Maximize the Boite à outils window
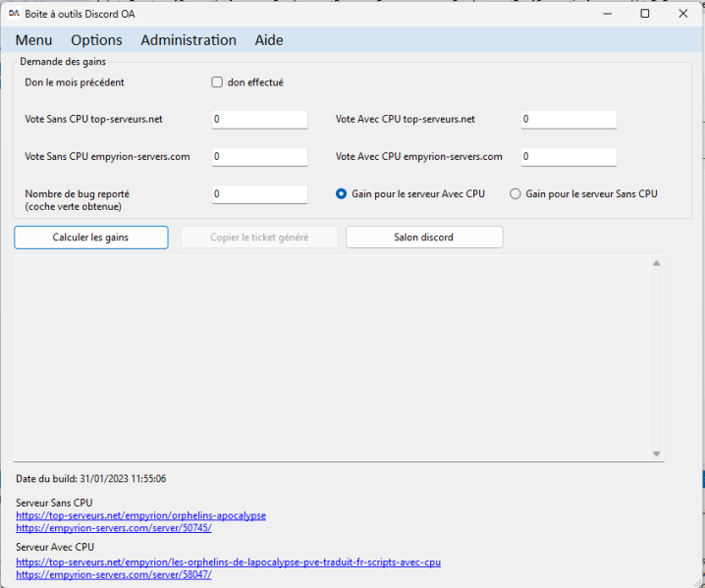The height and width of the screenshot is (588, 705). [x=645, y=14]
